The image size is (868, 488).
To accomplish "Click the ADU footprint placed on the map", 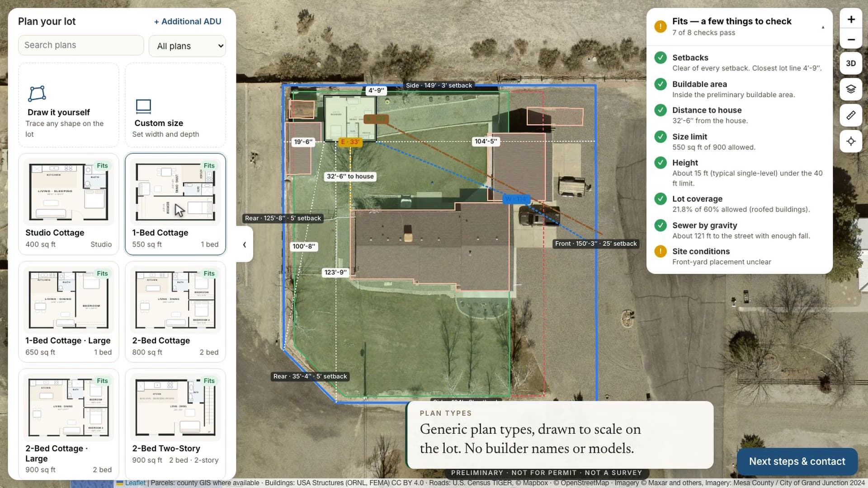I will point(350,118).
